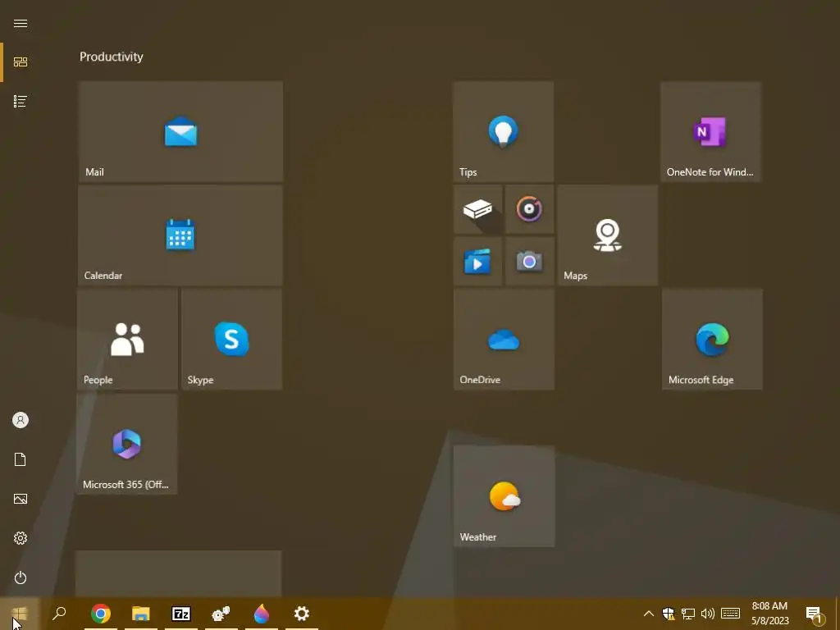
Task: Open Documents from the Start sidebar
Action: [21, 459]
